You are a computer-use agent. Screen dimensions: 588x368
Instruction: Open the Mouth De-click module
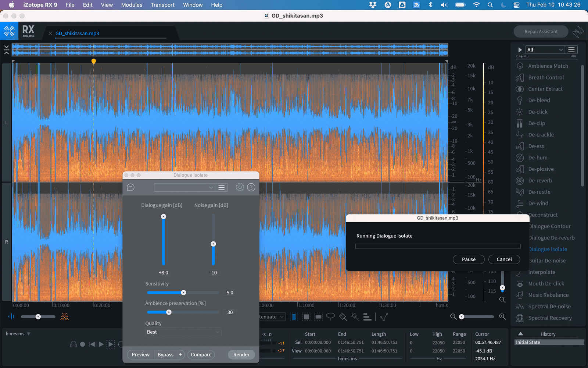(x=540, y=283)
